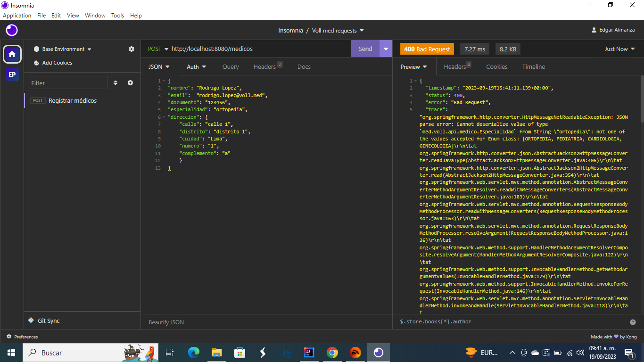Click Beautify JSON
644x362 pixels.
166,322
